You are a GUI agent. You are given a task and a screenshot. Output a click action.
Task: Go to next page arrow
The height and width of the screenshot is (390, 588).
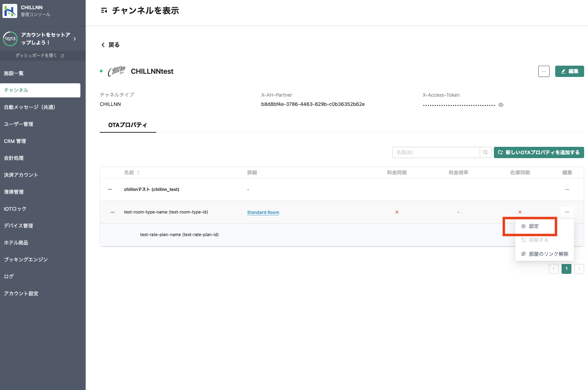pyautogui.click(x=579, y=269)
